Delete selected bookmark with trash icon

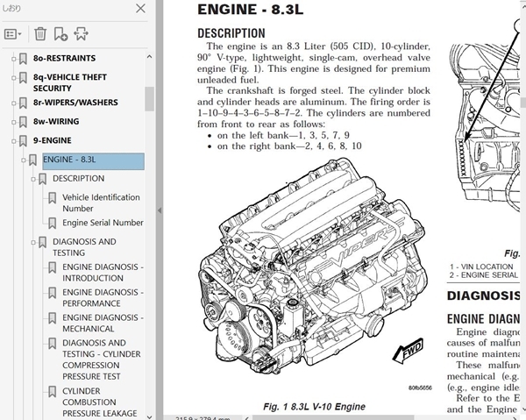(x=40, y=34)
